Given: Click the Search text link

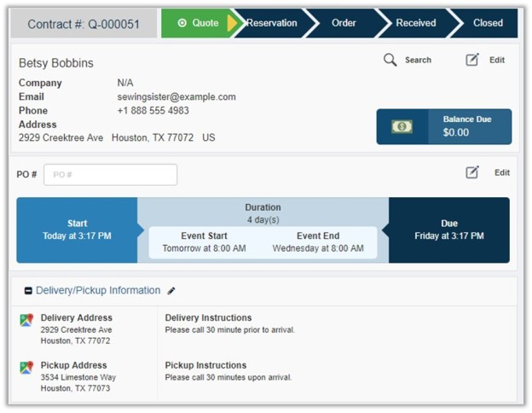Looking at the screenshot, I should click(x=418, y=61).
